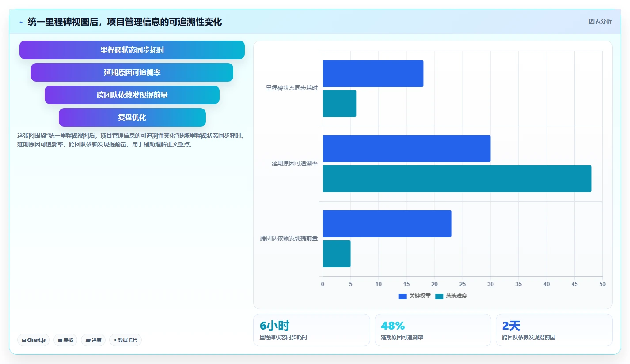
Task: Toggle the 落地难度 legend swatch
Action: pyautogui.click(x=439, y=296)
